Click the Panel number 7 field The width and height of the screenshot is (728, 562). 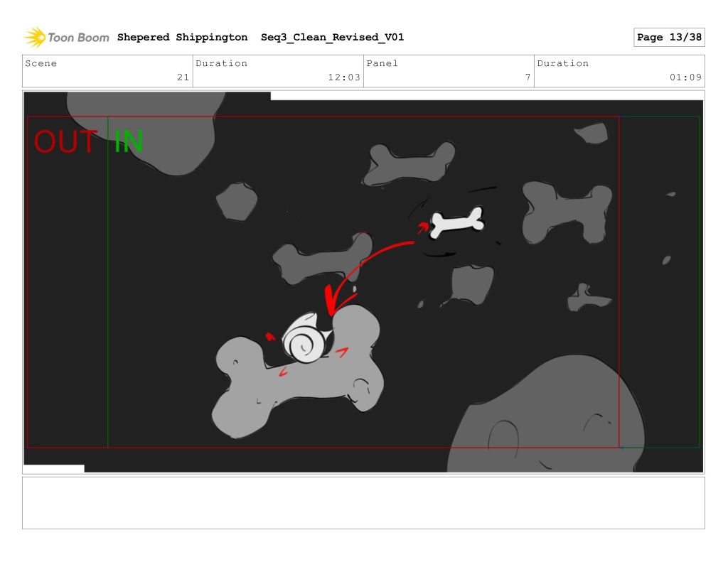(449, 71)
